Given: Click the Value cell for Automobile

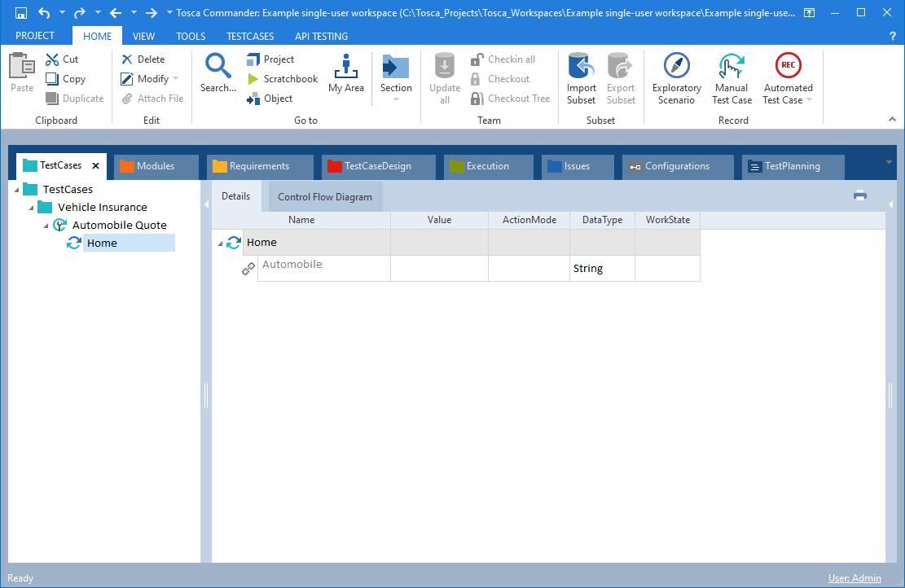Looking at the screenshot, I should click(x=439, y=269).
